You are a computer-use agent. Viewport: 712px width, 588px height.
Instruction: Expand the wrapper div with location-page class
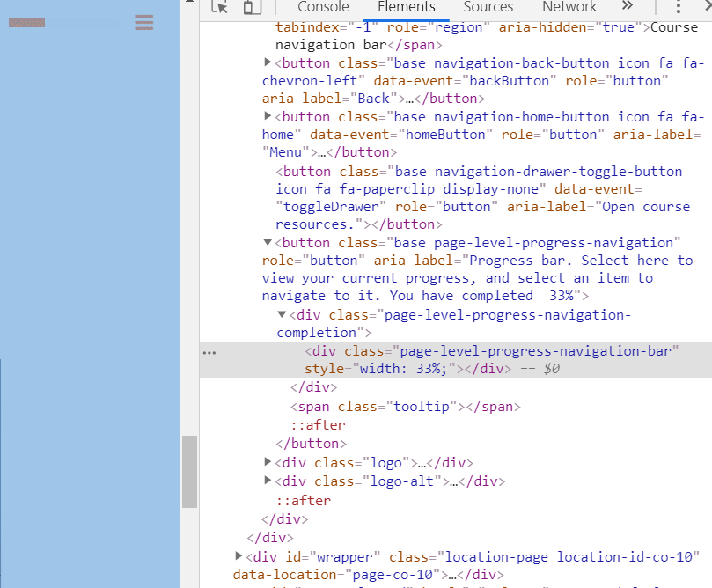coord(238,555)
